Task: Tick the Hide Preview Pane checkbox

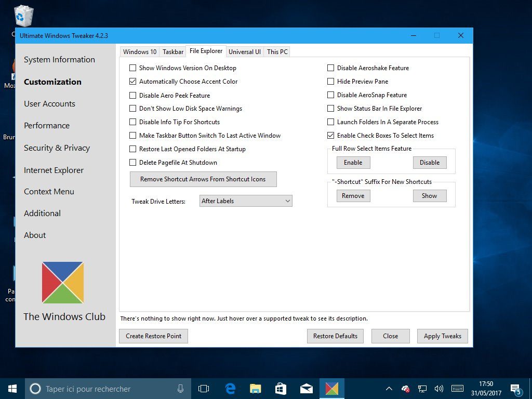Action: pos(330,82)
